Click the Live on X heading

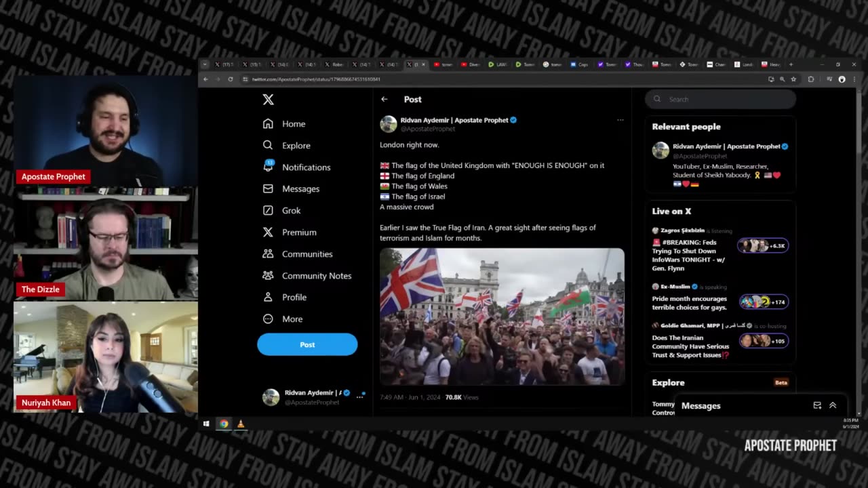(671, 211)
